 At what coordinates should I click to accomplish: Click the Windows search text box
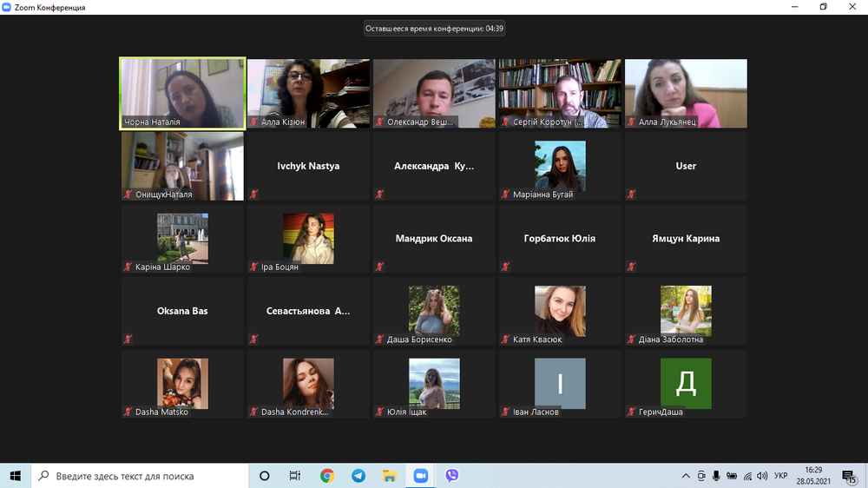148,476
